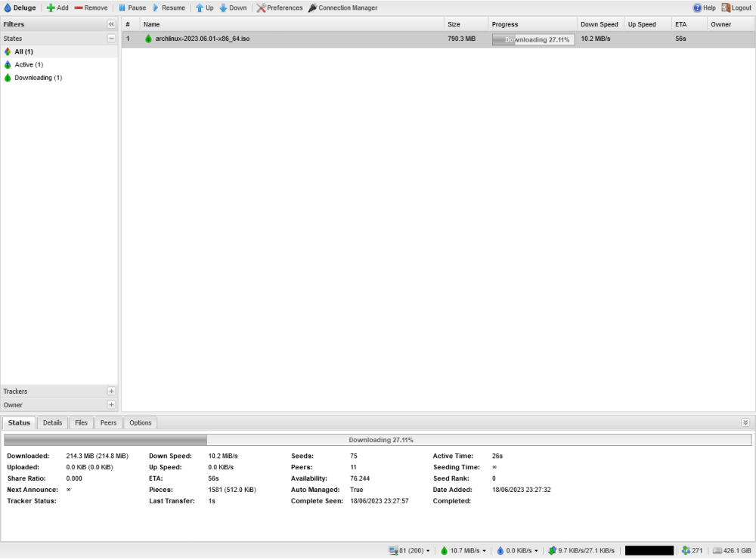Switch to the Peers tab
Image resolution: width=756 pixels, height=560 pixels.
(108, 422)
